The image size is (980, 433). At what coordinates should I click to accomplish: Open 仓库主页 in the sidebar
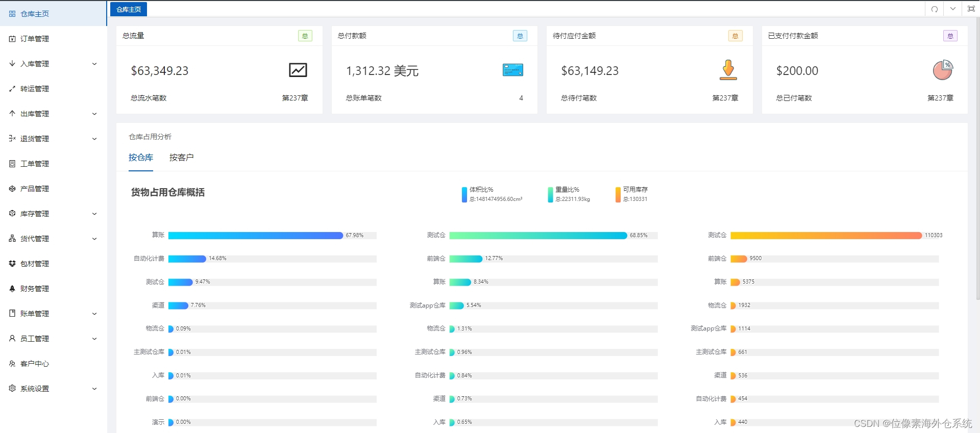point(53,14)
